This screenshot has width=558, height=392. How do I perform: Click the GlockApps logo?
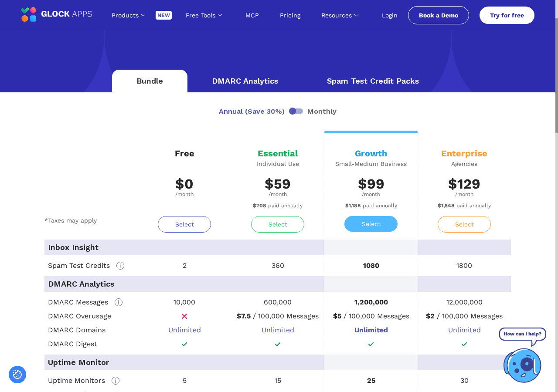(x=57, y=14)
